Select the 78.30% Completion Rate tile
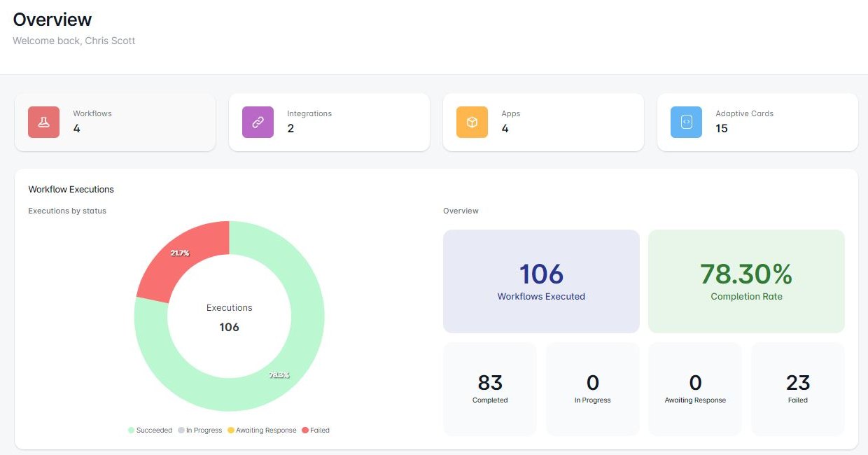Viewport: 868px width, 455px height. tap(746, 281)
